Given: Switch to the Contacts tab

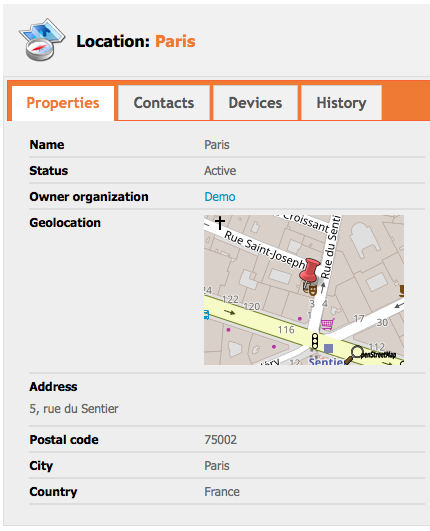Looking at the screenshot, I should [164, 103].
